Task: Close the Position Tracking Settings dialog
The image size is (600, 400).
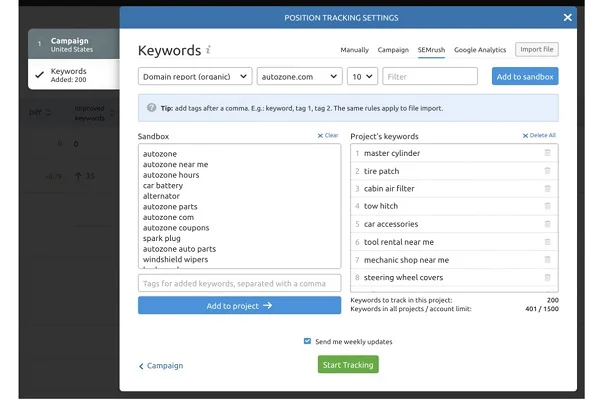Action: point(568,17)
